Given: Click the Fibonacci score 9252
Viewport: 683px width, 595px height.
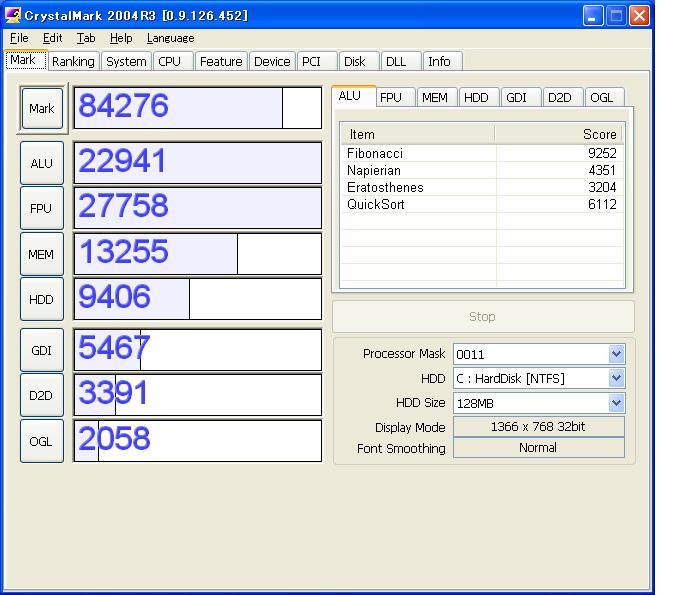Looking at the screenshot, I should (602, 153).
